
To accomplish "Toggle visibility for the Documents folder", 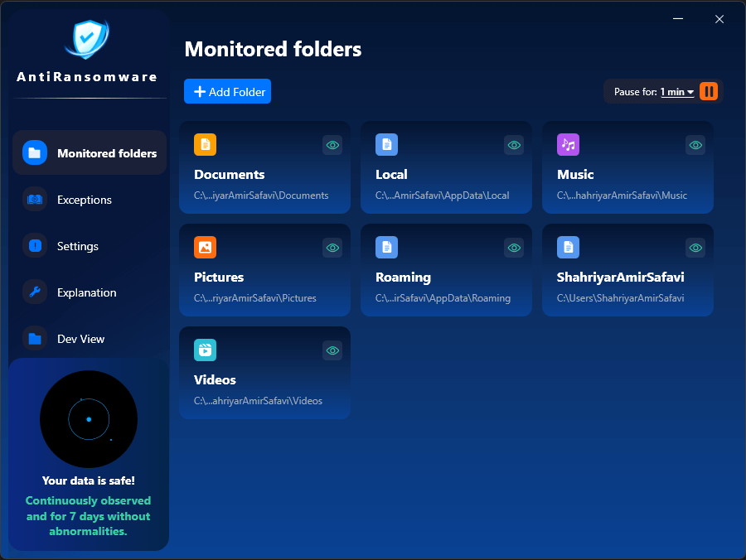I will [x=332, y=144].
